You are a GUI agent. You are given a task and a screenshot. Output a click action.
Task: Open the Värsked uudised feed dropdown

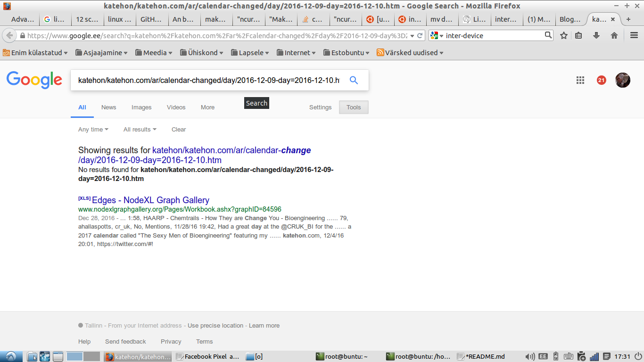point(410,53)
